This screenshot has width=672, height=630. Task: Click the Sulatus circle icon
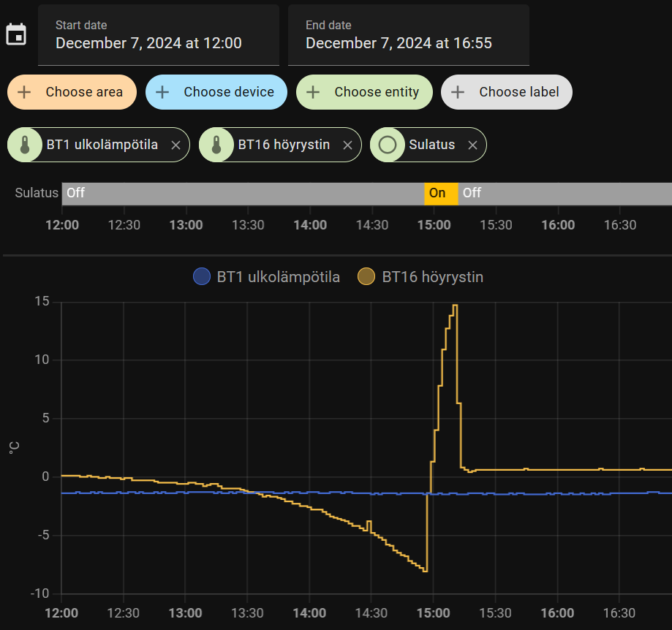pos(388,145)
